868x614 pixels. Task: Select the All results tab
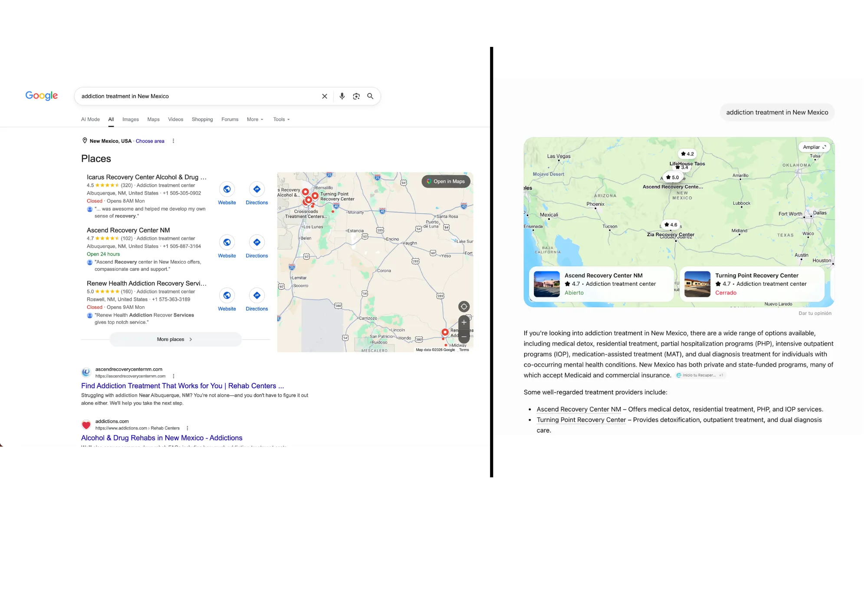pos(111,119)
